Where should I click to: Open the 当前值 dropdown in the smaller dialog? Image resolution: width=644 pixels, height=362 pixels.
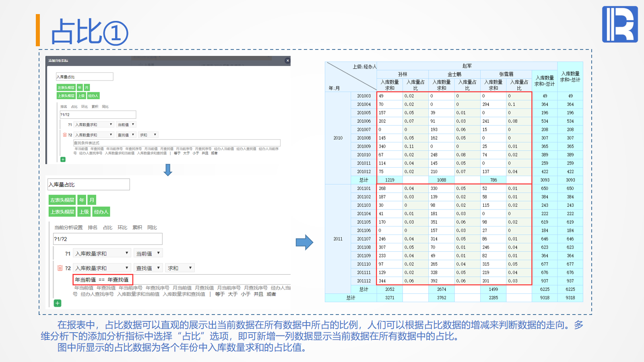(x=126, y=125)
